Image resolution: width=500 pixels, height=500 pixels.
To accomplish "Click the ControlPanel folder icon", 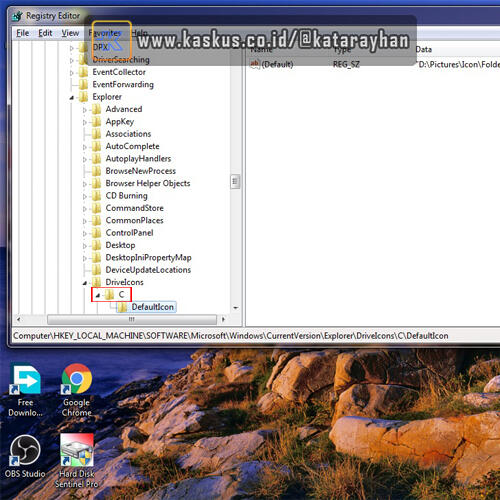I will coord(96,232).
